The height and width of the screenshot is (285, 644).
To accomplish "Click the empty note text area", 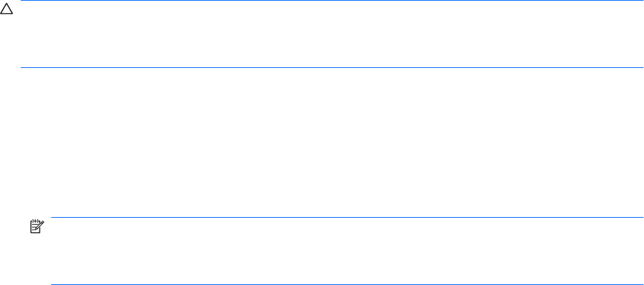I will tap(346, 250).
